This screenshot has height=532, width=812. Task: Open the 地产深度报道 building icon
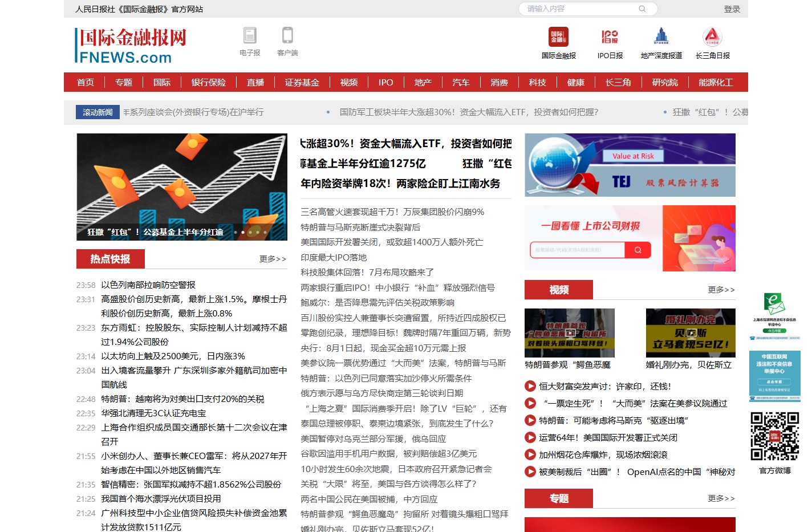pos(661,37)
